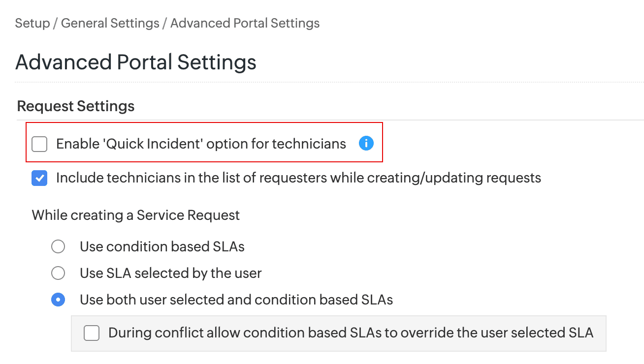
Task: Uncheck the include technicians in requesters checkbox
Action: click(x=39, y=178)
